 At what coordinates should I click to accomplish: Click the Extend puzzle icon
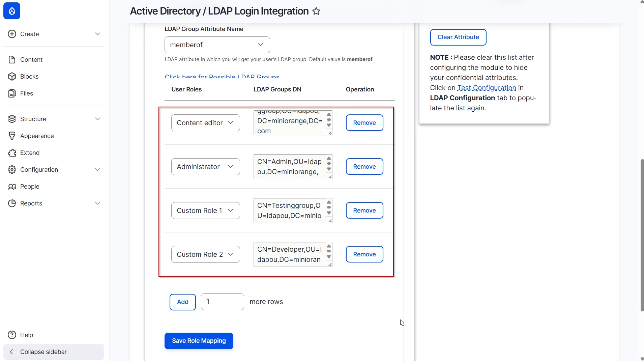click(12, 153)
